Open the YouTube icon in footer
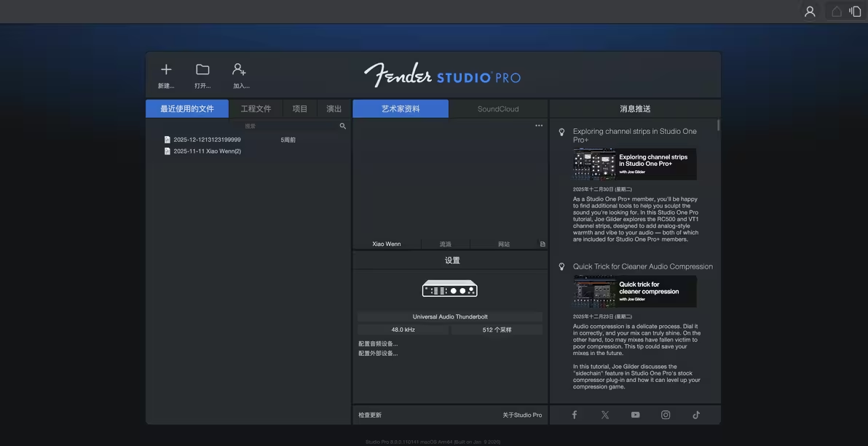868x446 pixels. [x=635, y=415]
